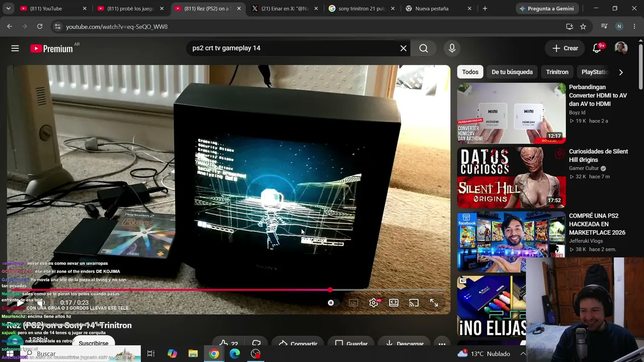
Task: Switch to the '(811) YouTube' tab
Action: tap(53, 9)
